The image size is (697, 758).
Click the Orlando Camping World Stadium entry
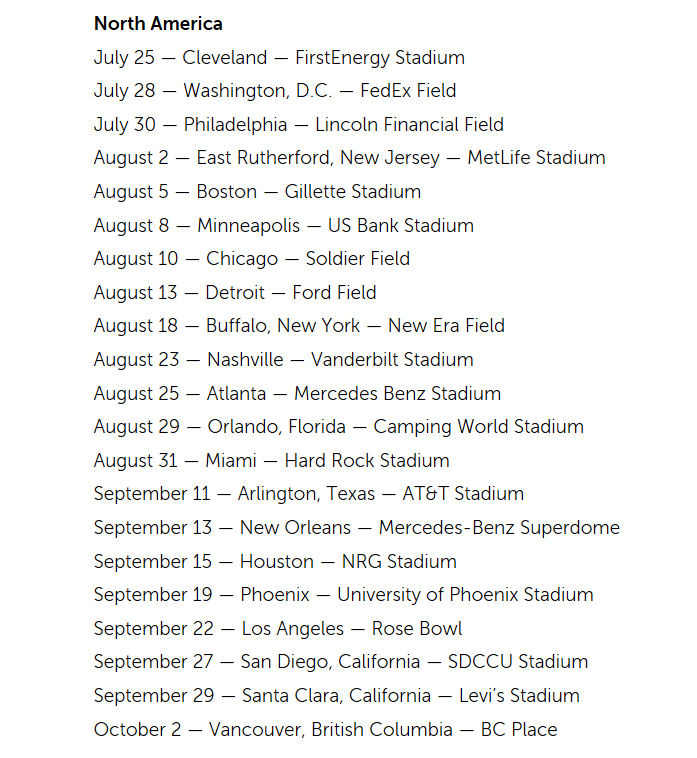[339, 427]
